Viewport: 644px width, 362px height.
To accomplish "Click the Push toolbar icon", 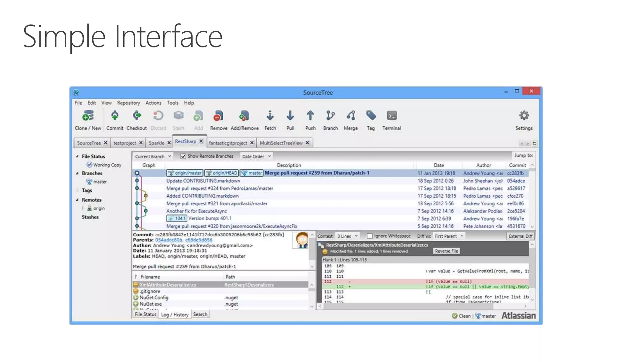I will pos(310,116).
